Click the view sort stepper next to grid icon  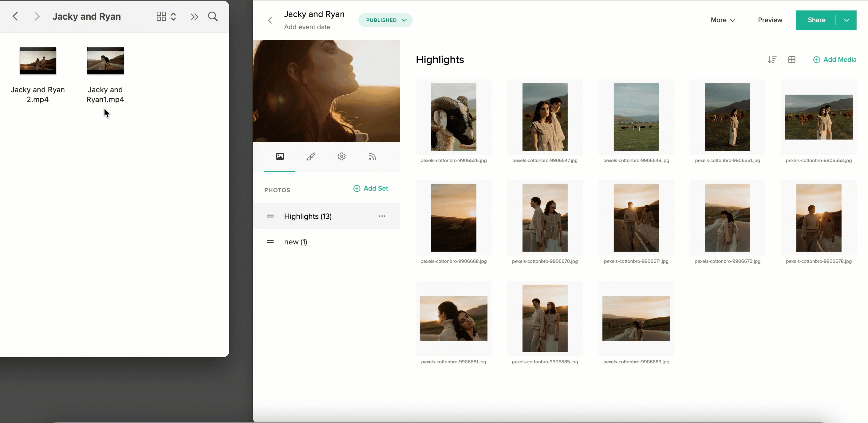click(x=173, y=16)
